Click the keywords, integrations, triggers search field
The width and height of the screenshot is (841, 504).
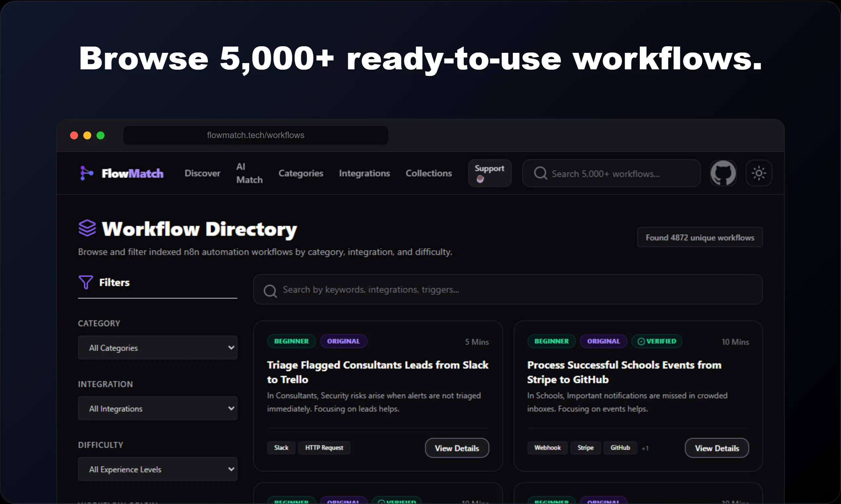[508, 290]
